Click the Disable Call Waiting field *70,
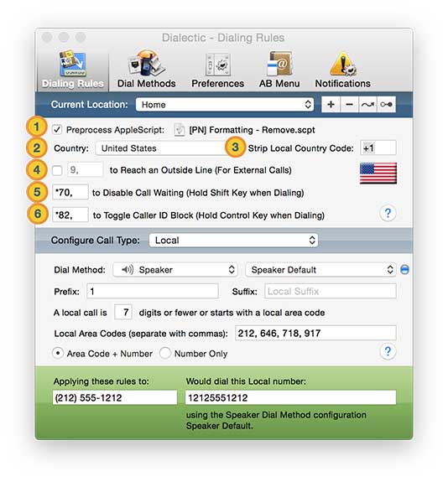 click(70, 193)
